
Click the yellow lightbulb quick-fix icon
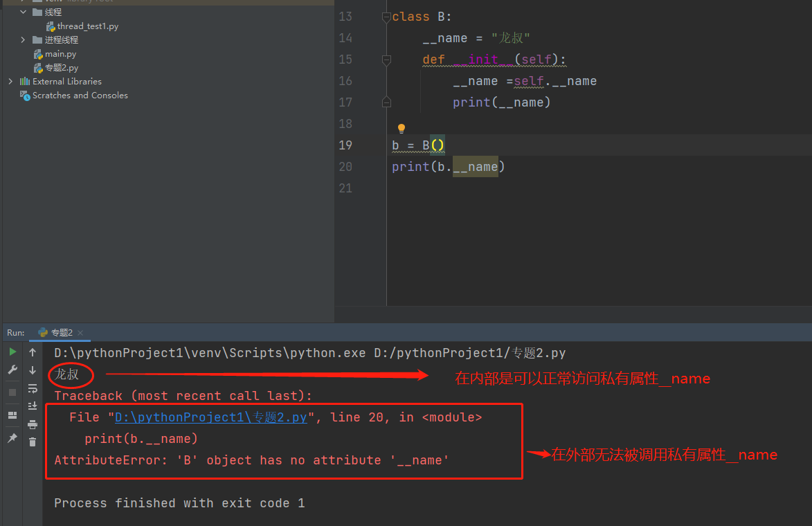coord(401,129)
